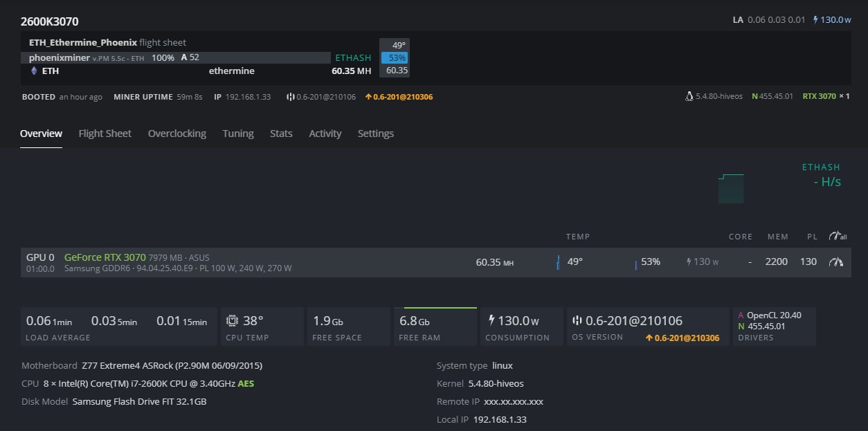Click the overclock-all speedometer icon
Image resolution: width=868 pixels, height=431 pixels.
point(838,236)
